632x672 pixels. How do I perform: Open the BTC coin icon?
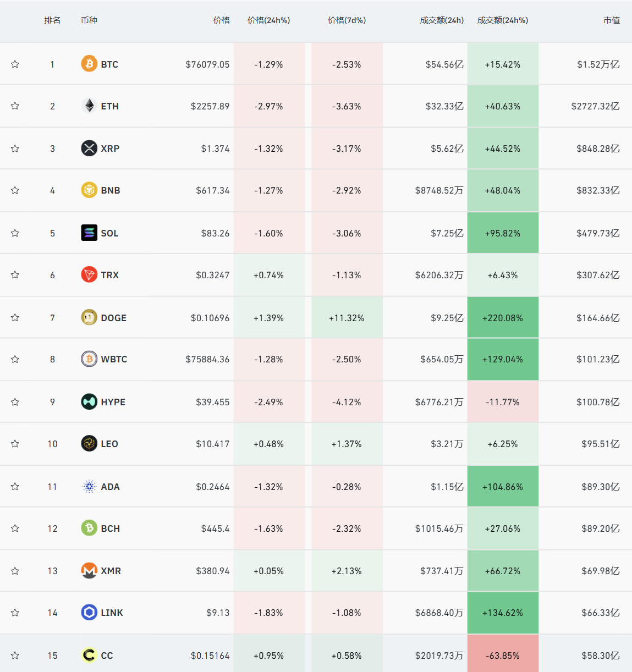click(89, 64)
